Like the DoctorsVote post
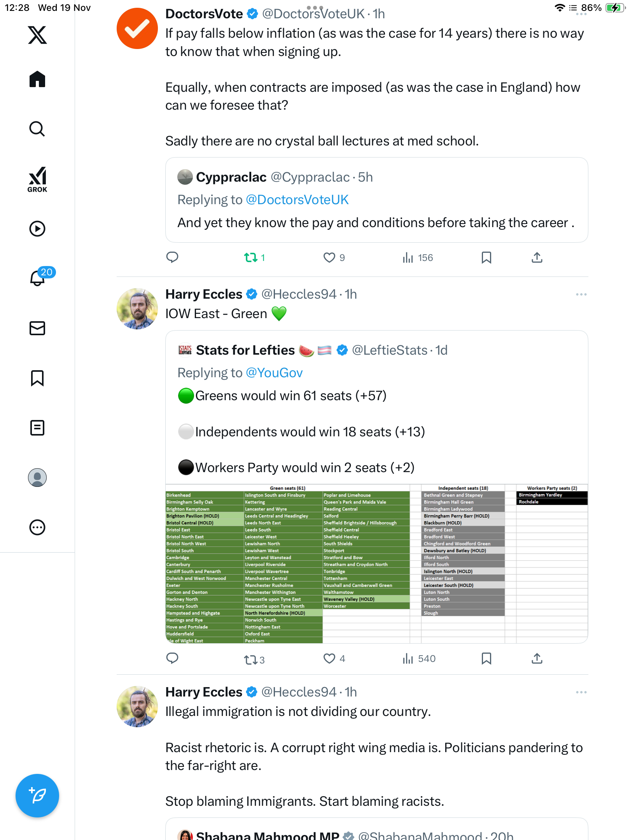Screen dimensions: 630x840 click(329, 257)
